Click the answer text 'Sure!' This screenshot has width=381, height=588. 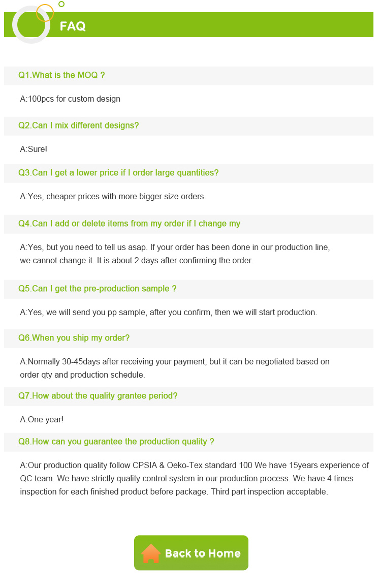34,149
